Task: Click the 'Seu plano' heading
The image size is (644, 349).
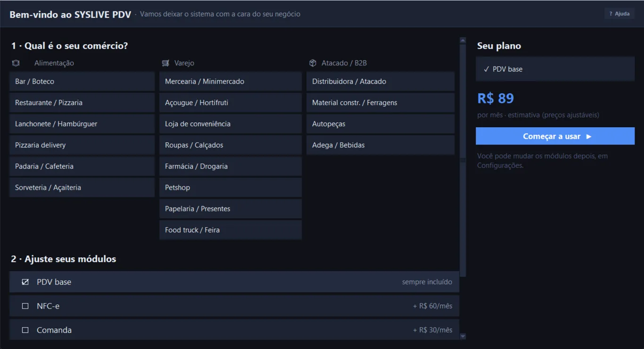Action: pos(499,46)
